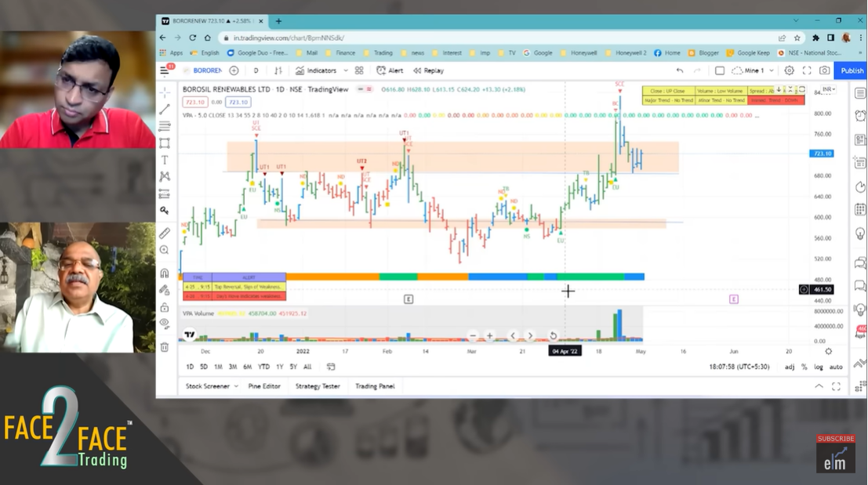Select the geometric shapes tool
Viewport: 868px width, 485px height.
point(165,143)
